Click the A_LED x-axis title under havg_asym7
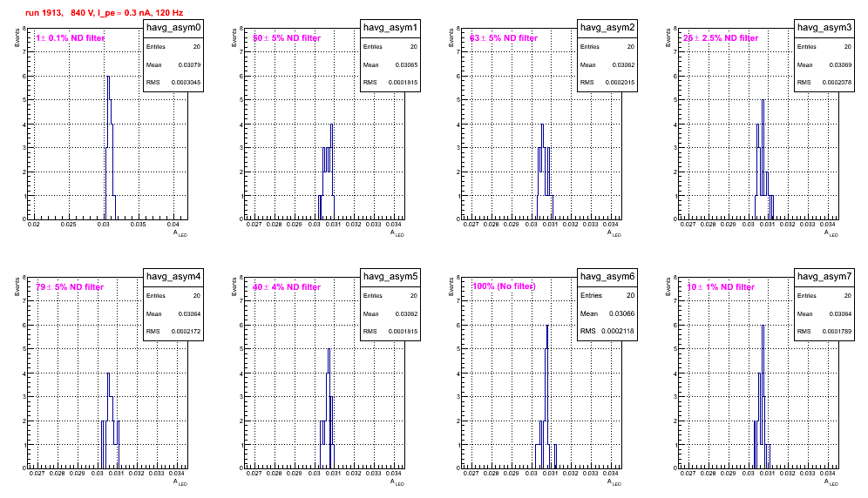The width and height of the screenshot is (868, 498). (831, 482)
